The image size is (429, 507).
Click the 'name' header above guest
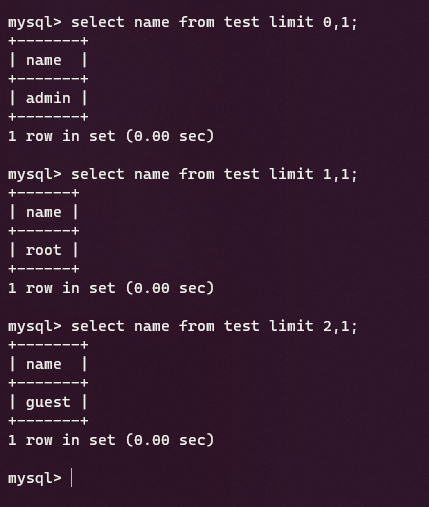click(44, 365)
